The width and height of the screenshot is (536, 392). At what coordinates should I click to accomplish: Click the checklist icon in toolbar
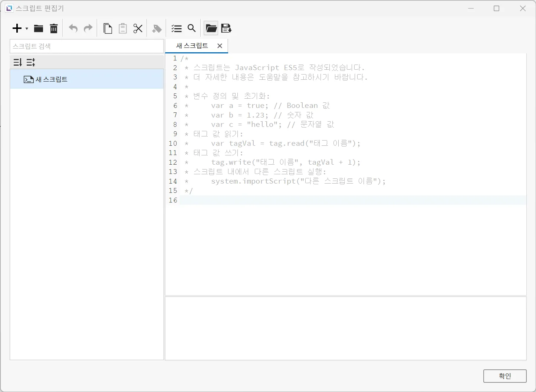177,29
